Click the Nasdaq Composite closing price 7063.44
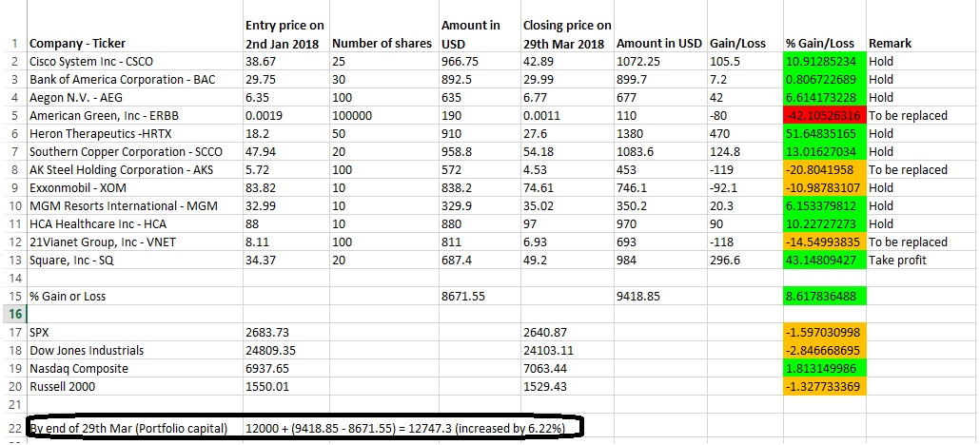Screen dimensions: 980x445 click(547, 368)
